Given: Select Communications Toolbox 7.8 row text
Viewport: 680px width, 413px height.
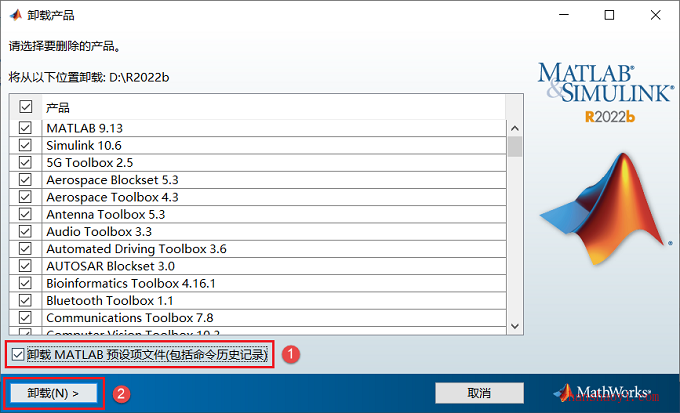Looking at the screenshot, I should 130,318.
